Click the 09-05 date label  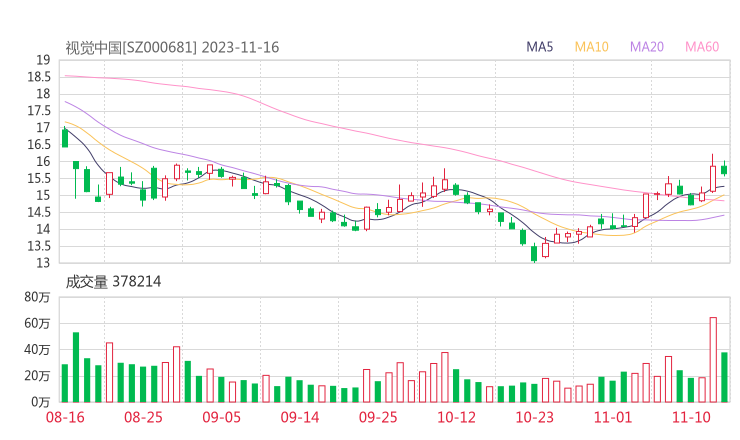tap(221, 417)
